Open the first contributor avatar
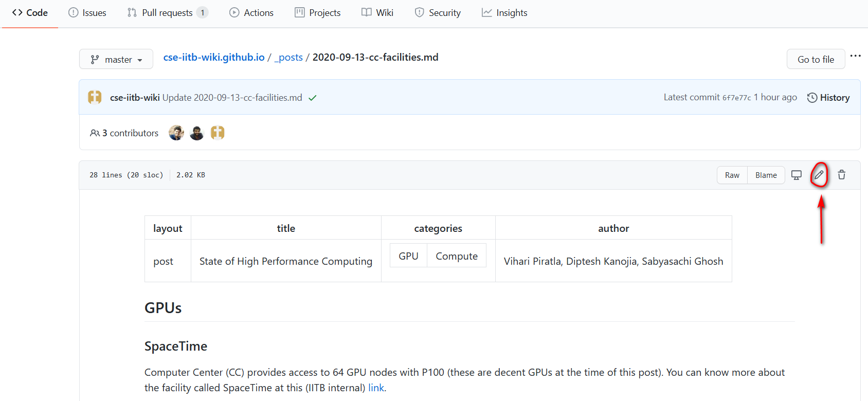The width and height of the screenshot is (868, 401). pos(176,133)
